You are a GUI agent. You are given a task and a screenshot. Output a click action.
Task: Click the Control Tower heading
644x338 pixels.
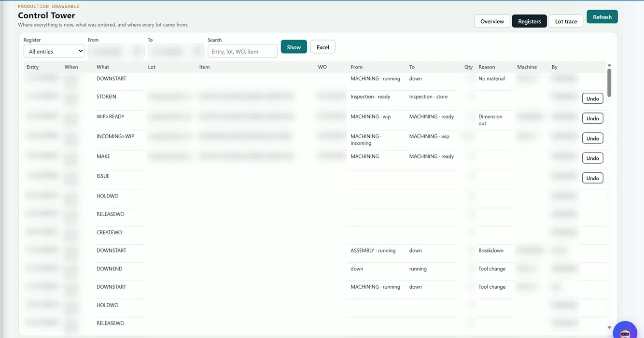(46, 15)
